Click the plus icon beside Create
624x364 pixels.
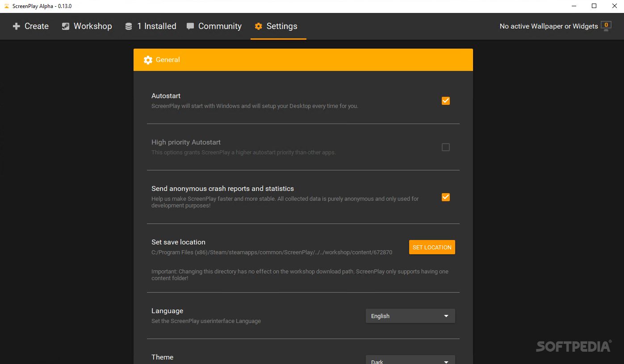point(16,26)
